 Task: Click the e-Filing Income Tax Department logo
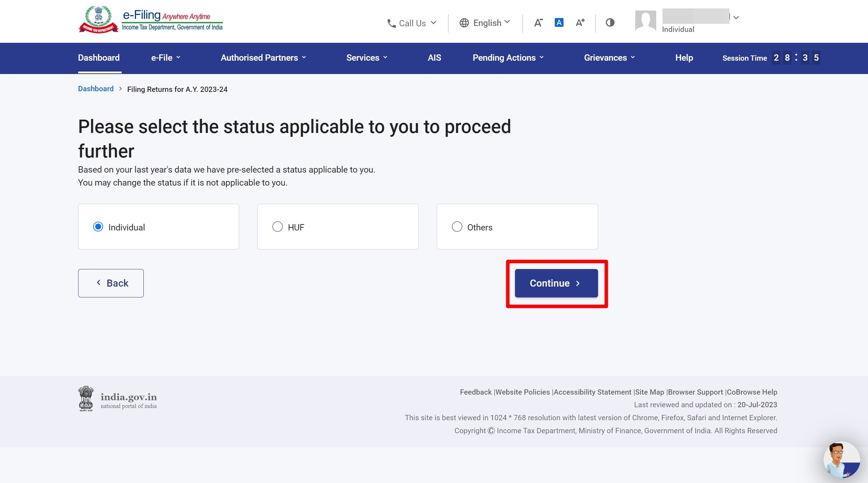pyautogui.click(x=150, y=19)
